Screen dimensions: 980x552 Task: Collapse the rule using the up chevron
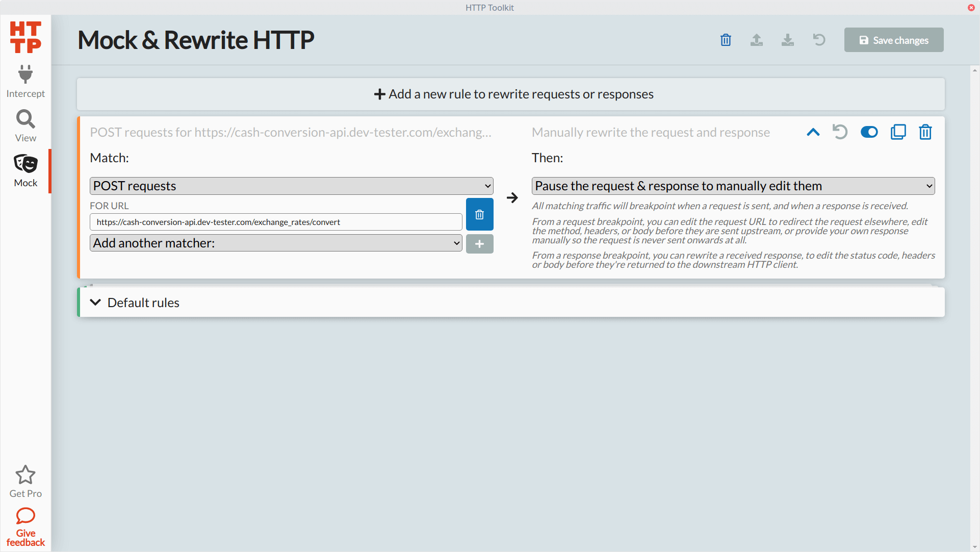(813, 132)
